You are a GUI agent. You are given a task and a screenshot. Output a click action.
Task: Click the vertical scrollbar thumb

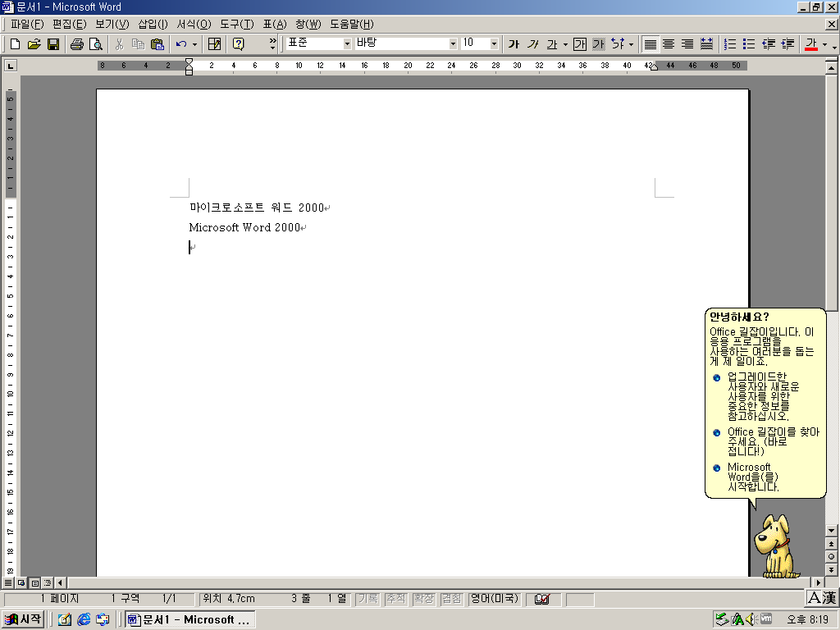[832, 192]
